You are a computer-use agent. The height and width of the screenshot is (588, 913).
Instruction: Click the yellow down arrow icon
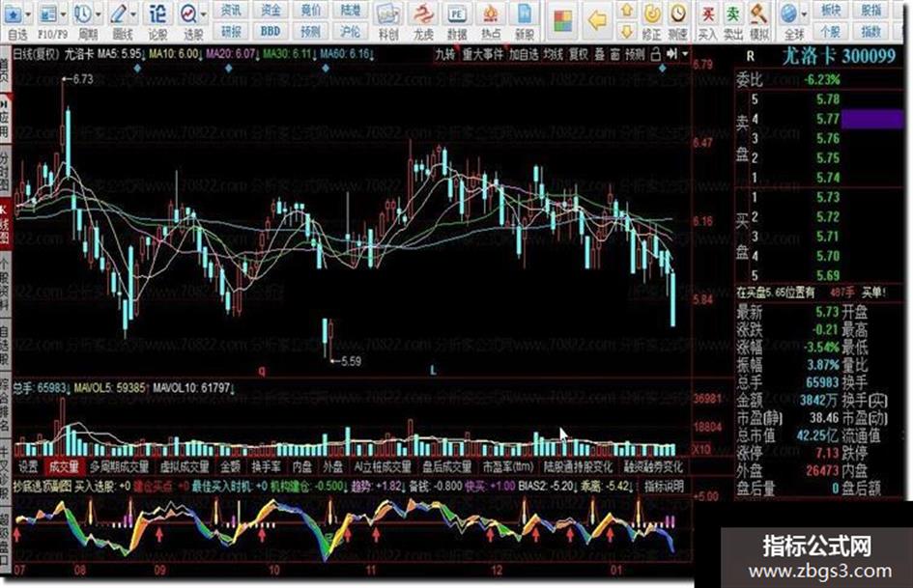(627, 30)
